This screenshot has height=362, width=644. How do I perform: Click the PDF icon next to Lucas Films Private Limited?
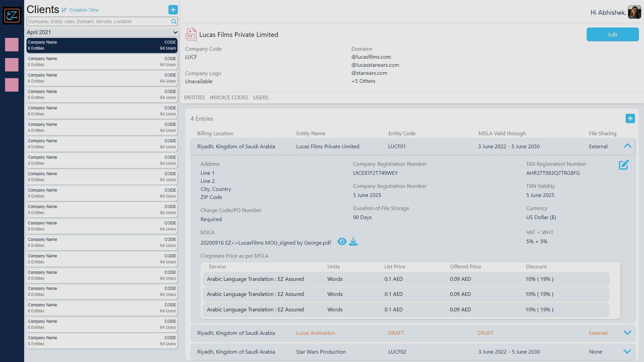click(x=191, y=34)
